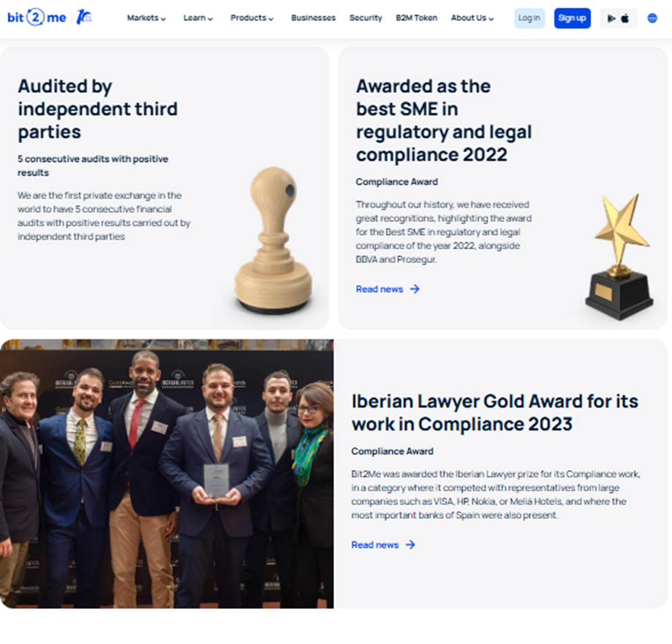Click the Sign up button

point(572,18)
